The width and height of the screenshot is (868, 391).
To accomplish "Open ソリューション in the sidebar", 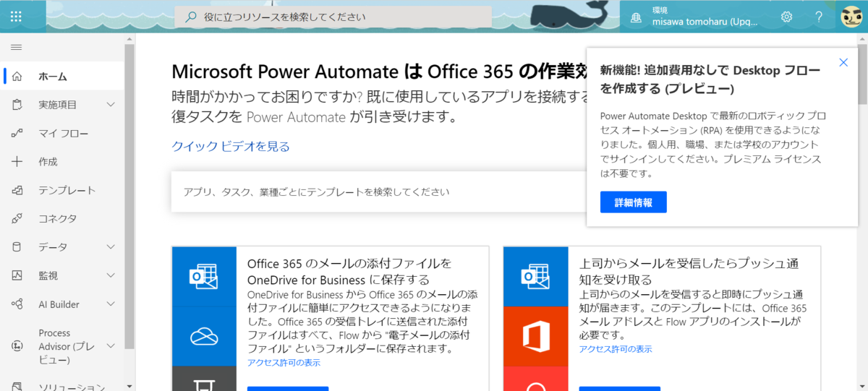I will coord(72,387).
